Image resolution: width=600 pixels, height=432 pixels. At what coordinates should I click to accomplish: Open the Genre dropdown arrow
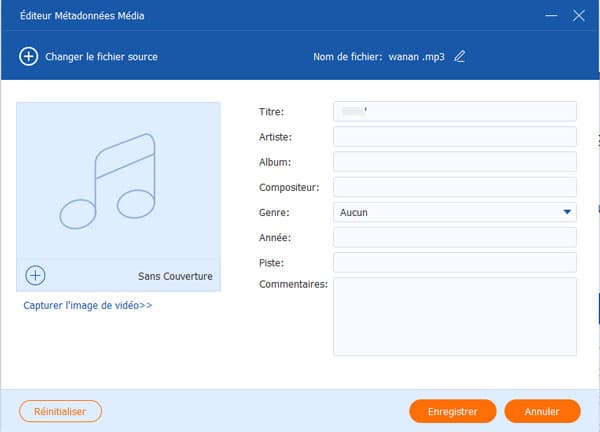(x=568, y=212)
